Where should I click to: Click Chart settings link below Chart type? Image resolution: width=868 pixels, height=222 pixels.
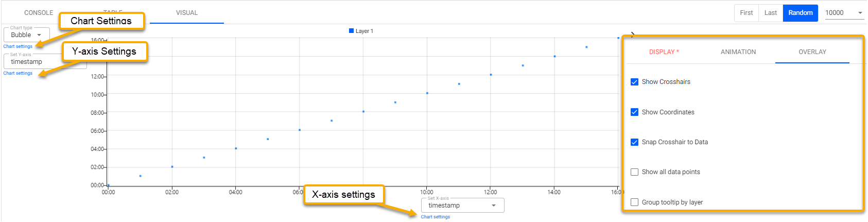pos(18,46)
